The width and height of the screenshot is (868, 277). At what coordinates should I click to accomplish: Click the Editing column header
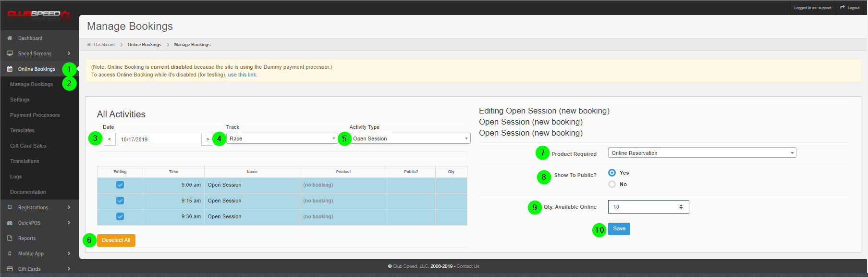[x=120, y=172]
